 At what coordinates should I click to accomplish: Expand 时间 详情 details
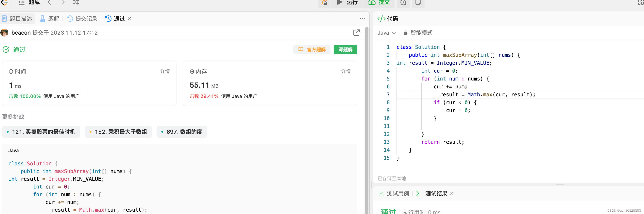165,72
